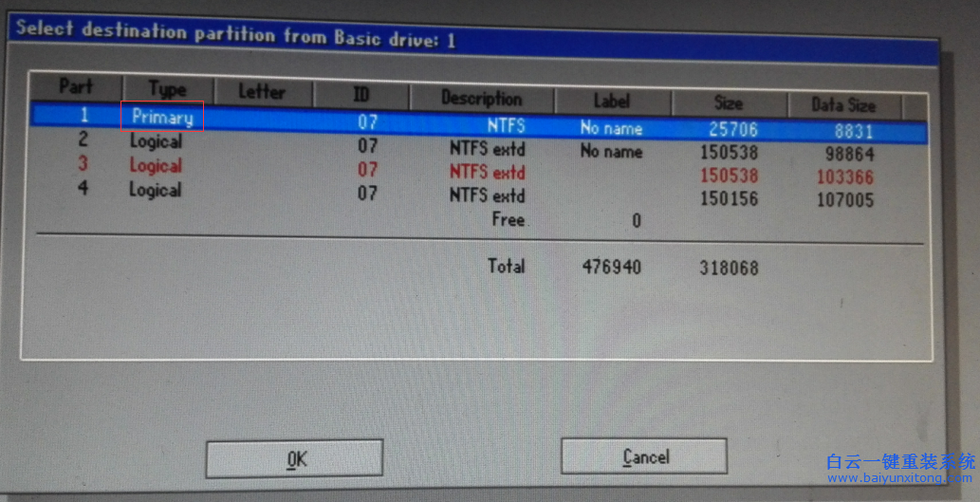Select the Description column header
Viewport: 980px width, 502px height.
pos(481,98)
